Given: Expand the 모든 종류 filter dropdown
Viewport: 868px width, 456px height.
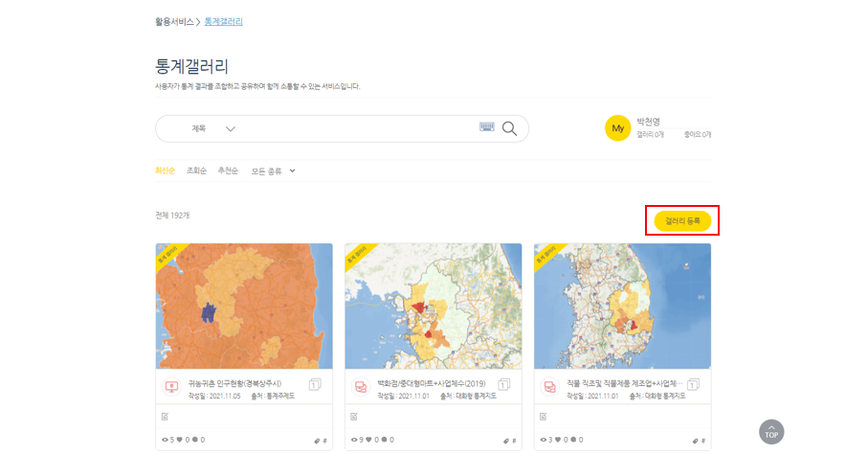Looking at the screenshot, I should (x=273, y=171).
